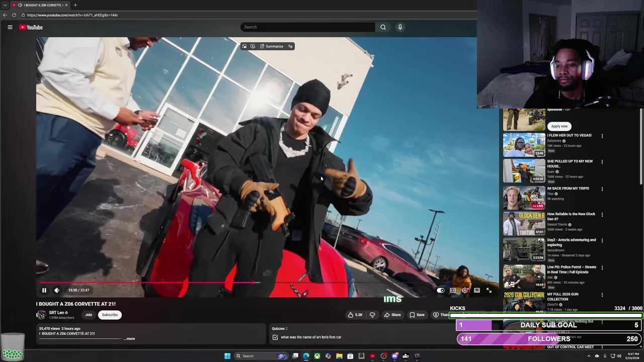
Task: Subscribe to SRT Len channel
Action: (x=110, y=315)
